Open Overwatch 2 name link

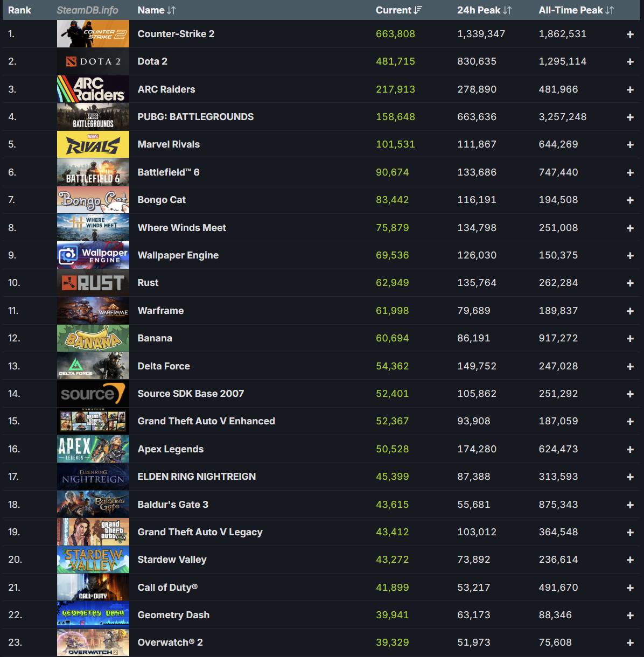pyautogui.click(x=170, y=642)
